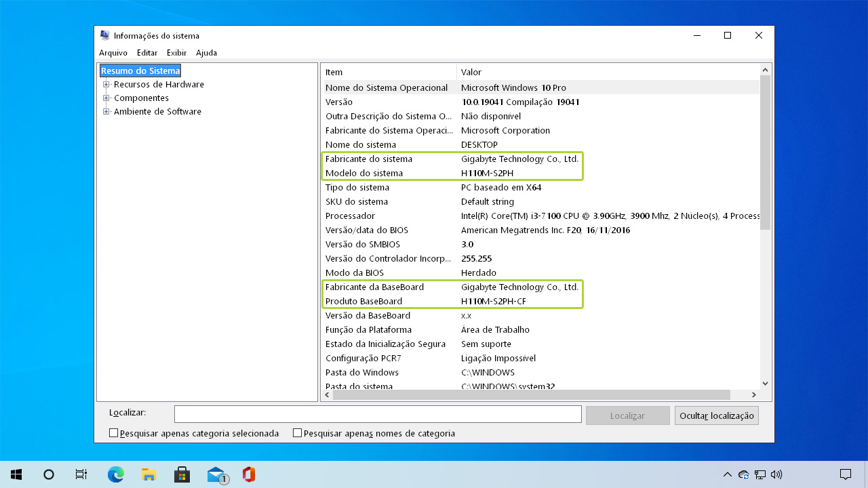Viewport: 868px width, 488px height.
Task: Expand the Componentes tree node
Action: point(106,98)
